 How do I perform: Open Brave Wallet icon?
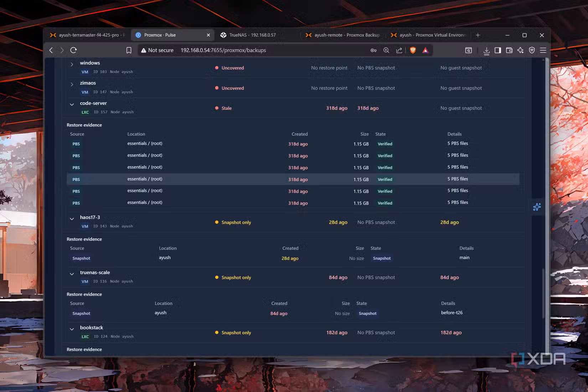pos(509,50)
